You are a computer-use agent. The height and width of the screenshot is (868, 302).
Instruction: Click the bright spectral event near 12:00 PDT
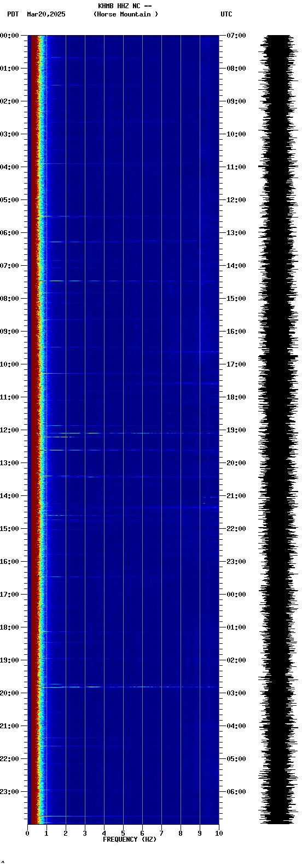click(x=131, y=433)
